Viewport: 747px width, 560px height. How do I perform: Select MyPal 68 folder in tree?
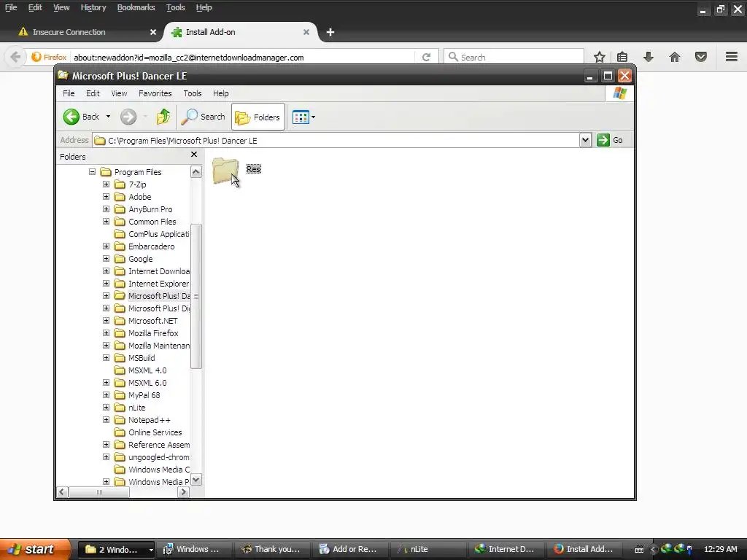click(144, 394)
